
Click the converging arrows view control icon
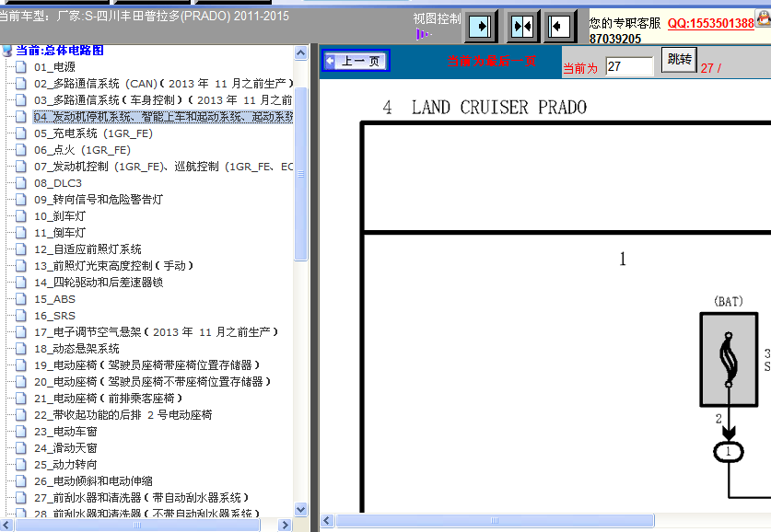pyautogui.click(x=522, y=26)
